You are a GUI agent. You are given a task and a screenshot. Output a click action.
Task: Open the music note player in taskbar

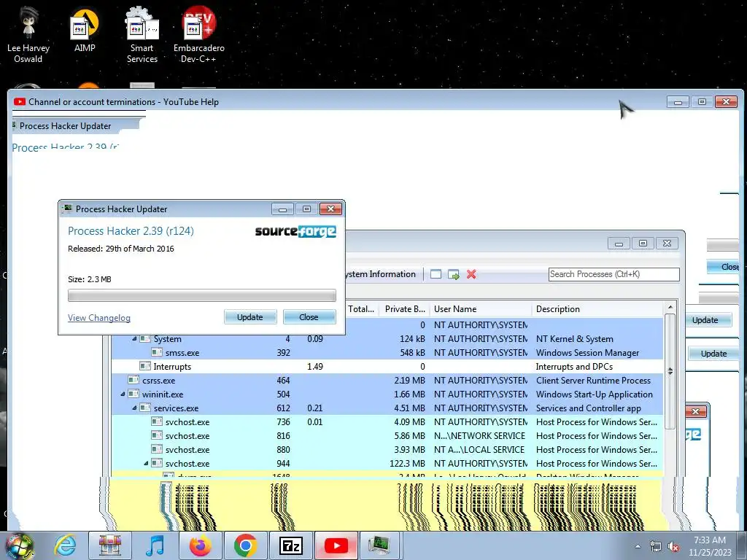(x=155, y=545)
